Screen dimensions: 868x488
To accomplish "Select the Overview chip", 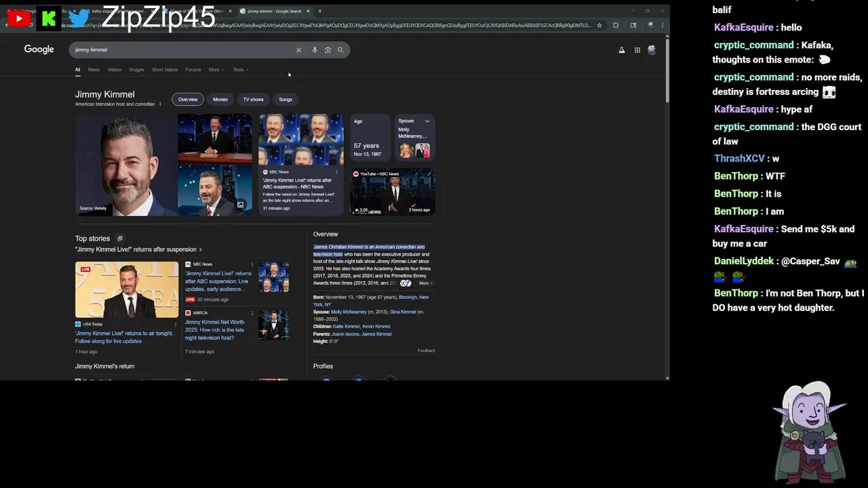I will coord(188,100).
